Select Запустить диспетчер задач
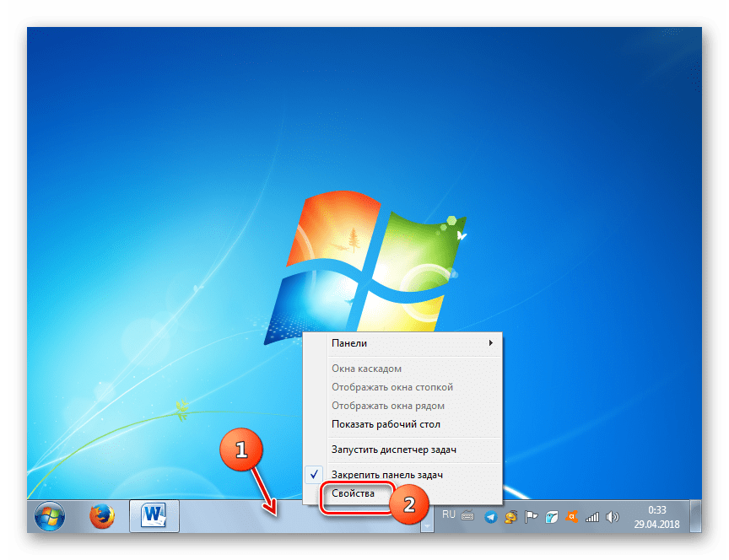This screenshot has height=560, width=729. (x=402, y=450)
